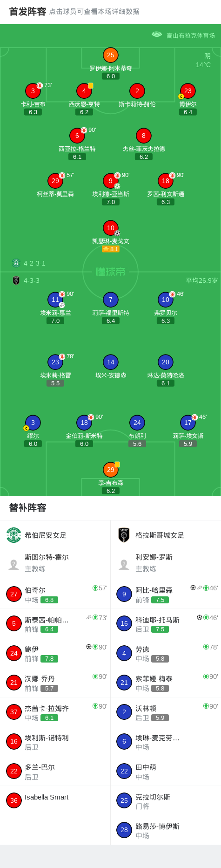Tap the 希伯尼安女足 team crest

tap(14, 535)
